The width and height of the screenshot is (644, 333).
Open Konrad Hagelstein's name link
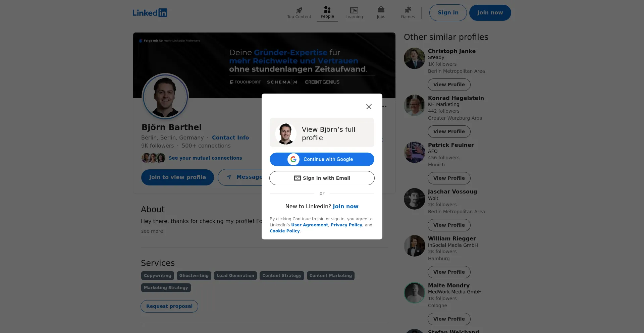pyautogui.click(x=456, y=98)
